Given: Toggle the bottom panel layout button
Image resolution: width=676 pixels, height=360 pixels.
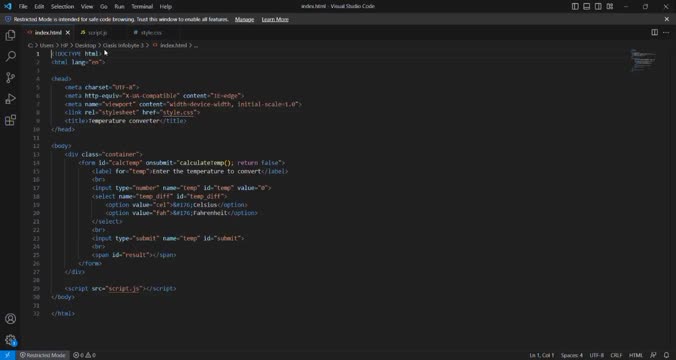Looking at the screenshot, I should point(587,6).
